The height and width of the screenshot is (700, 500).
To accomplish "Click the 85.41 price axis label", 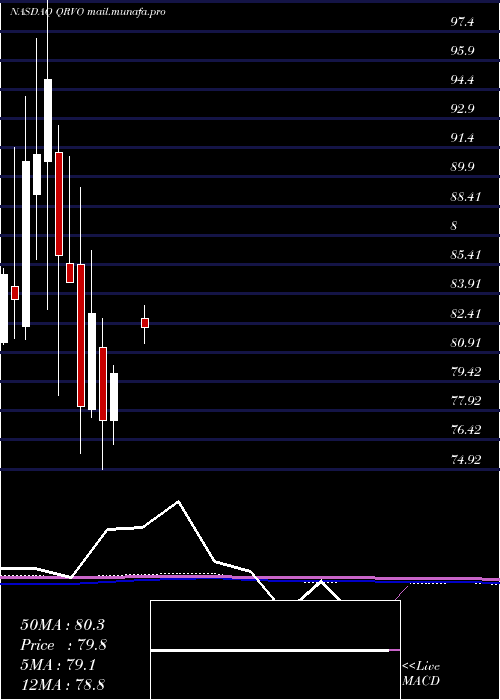I will pos(465,255).
